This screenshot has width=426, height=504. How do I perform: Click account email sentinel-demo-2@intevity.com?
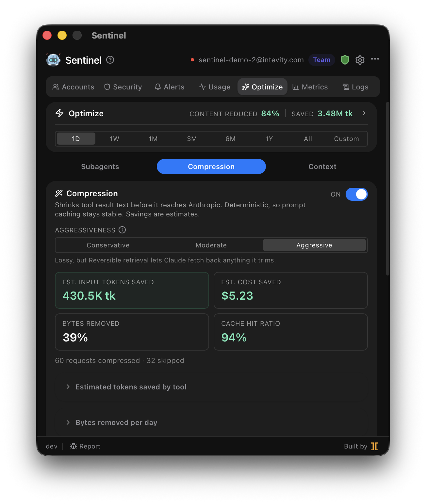click(x=251, y=60)
